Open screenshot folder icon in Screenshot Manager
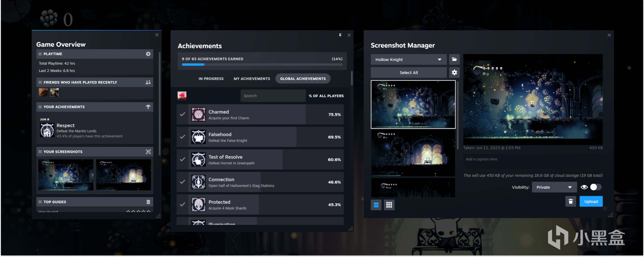This screenshot has width=644, height=257. click(454, 60)
